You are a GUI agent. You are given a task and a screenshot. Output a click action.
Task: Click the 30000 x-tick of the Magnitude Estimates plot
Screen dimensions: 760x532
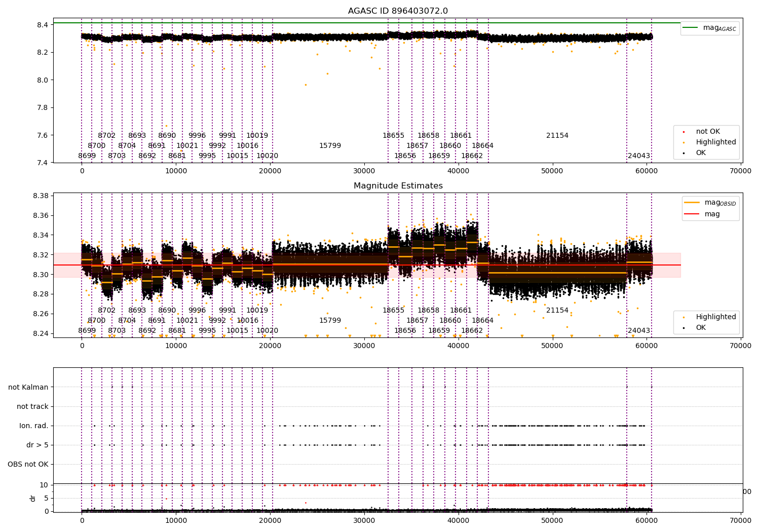(x=364, y=346)
